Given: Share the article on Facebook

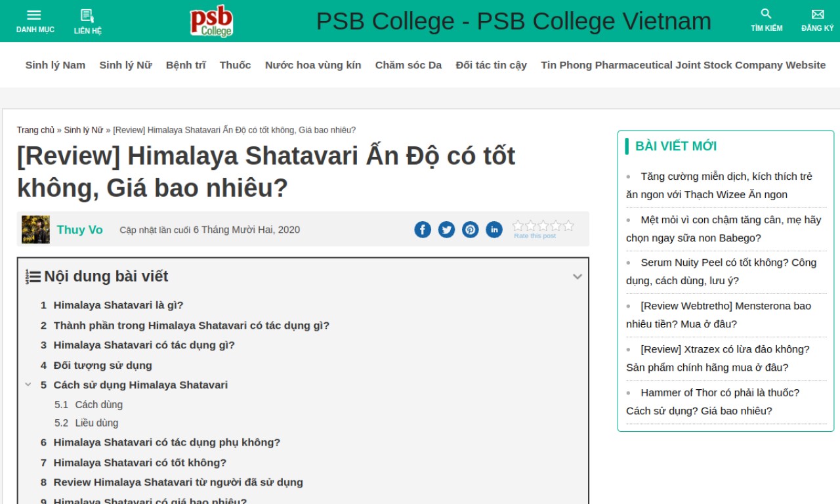Looking at the screenshot, I should pos(423,230).
